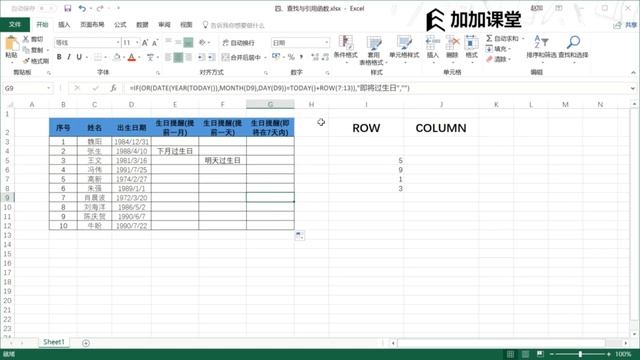The width and height of the screenshot is (640, 360).
Task: Open the number format dropdown
Action: (327, 42)
